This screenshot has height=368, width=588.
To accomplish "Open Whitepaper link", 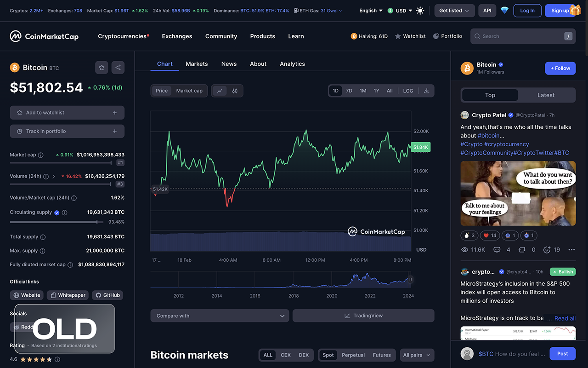I will (x=68, y=295).
